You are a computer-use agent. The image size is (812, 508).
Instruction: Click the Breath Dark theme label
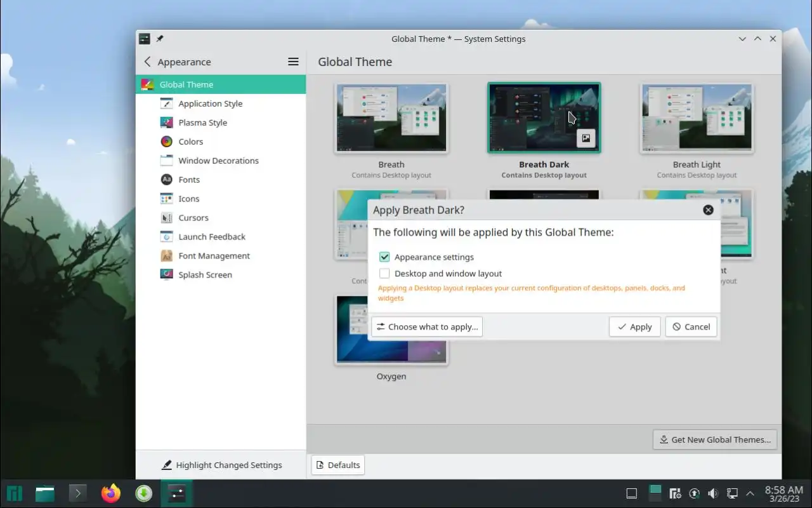(x=544, y=164)
